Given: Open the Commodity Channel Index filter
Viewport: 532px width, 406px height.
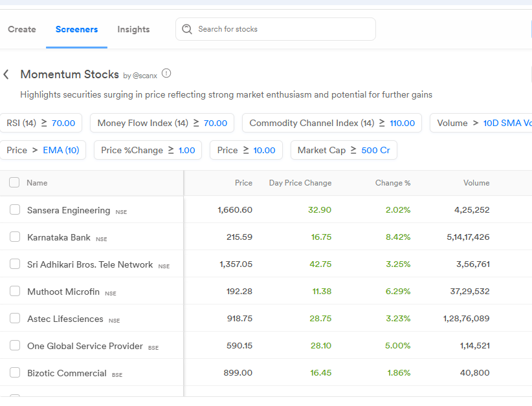Looking at the screenshot, I should 331,123.
